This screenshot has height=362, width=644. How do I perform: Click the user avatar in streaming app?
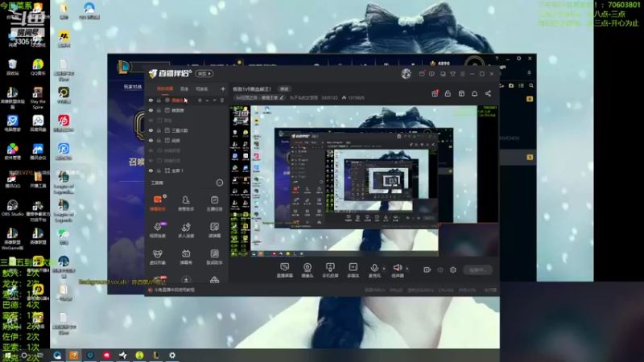pyautogui.click(x=407, y=73)
